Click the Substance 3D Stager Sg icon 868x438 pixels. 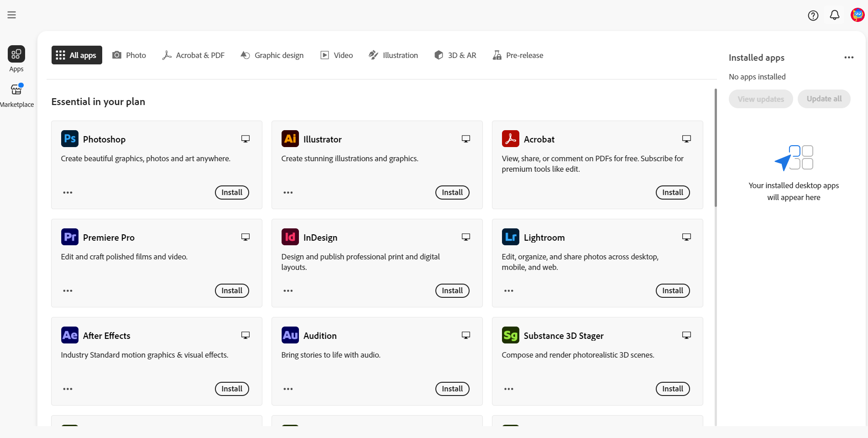point(510,335)
